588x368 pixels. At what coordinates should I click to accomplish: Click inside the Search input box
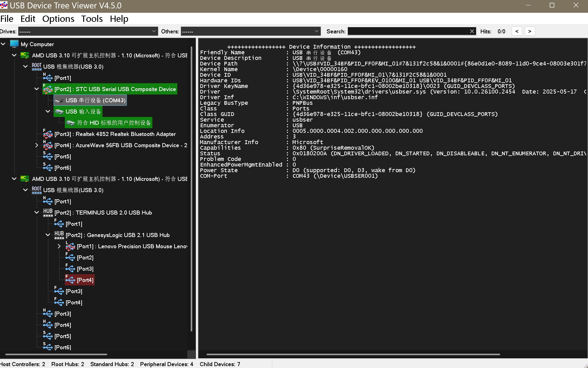408,31
